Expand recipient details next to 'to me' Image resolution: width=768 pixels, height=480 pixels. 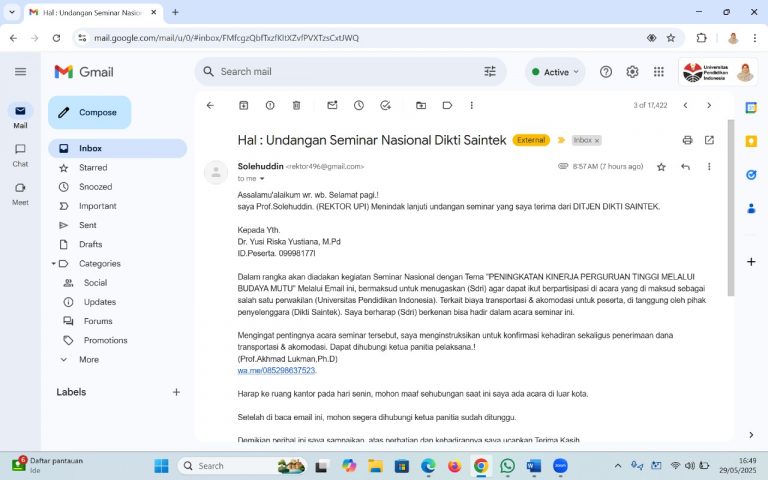(262, 179)
